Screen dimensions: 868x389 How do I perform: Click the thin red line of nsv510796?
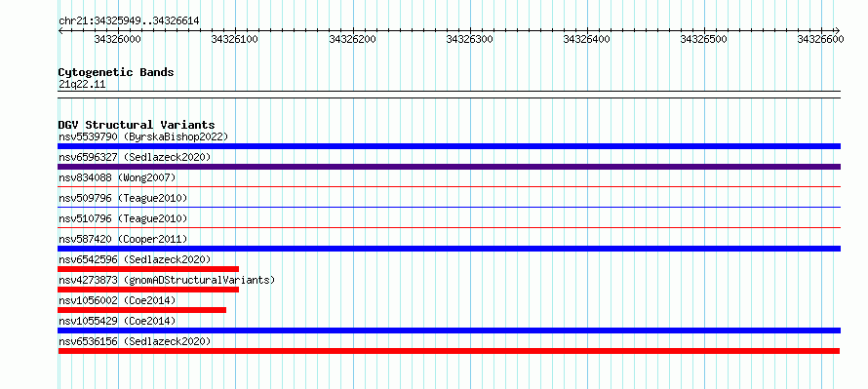point(449,228)
